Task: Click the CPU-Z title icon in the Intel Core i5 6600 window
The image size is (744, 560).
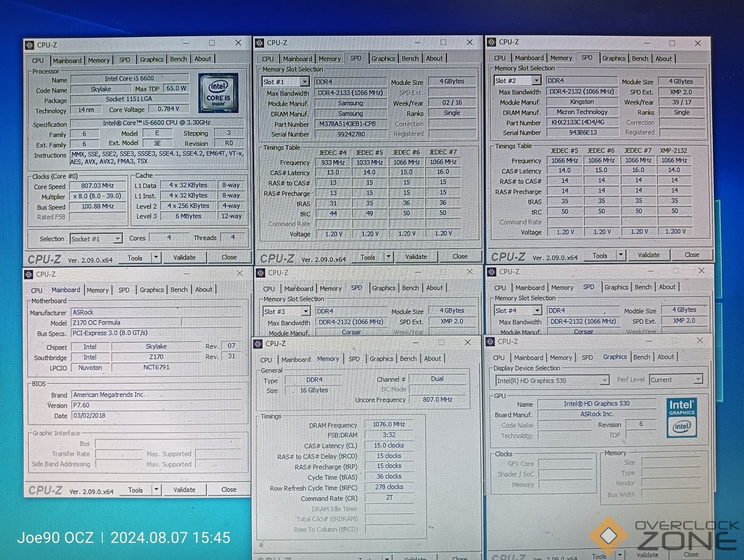Action: (x=29, y=45)
